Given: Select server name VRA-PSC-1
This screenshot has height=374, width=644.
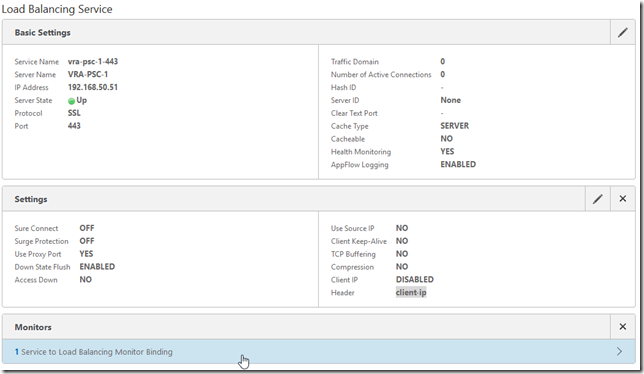Looking at the screenshot, I should tap(88, 74).
